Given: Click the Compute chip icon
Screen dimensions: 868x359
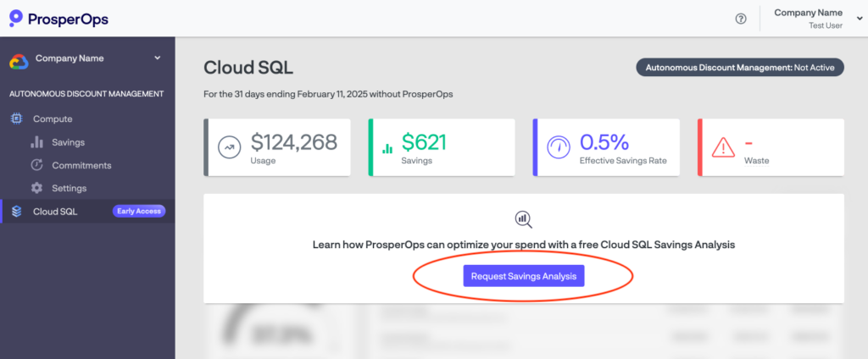Looking at the screenshot, I should [17, 119].
